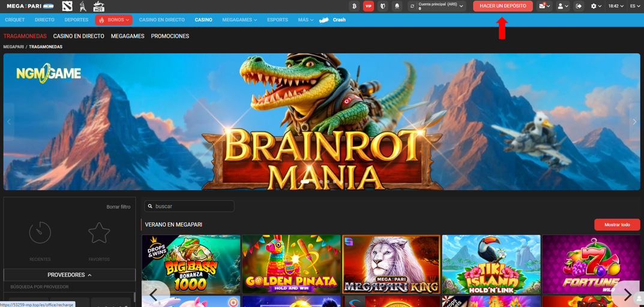Switch to MEGAGAMES sub-tab

(128, 36)
